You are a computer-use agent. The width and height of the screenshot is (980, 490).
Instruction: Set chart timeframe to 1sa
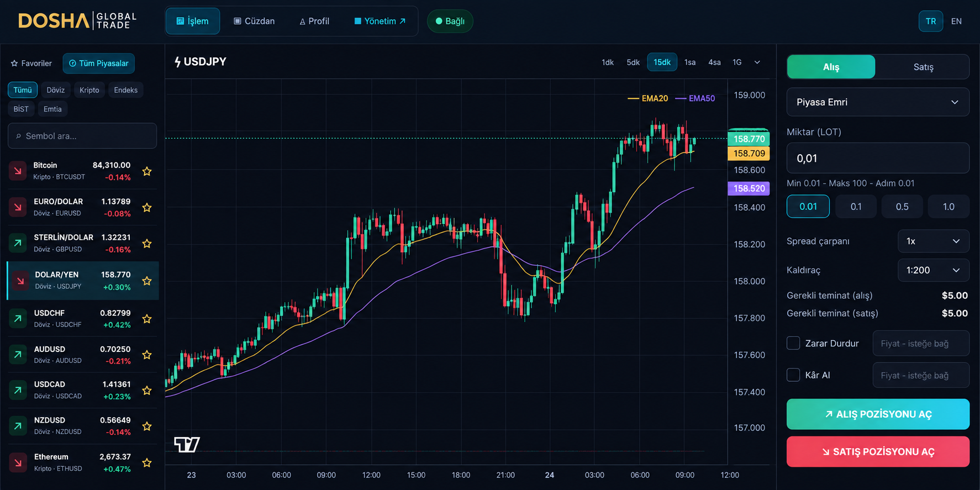click(690, 62)
